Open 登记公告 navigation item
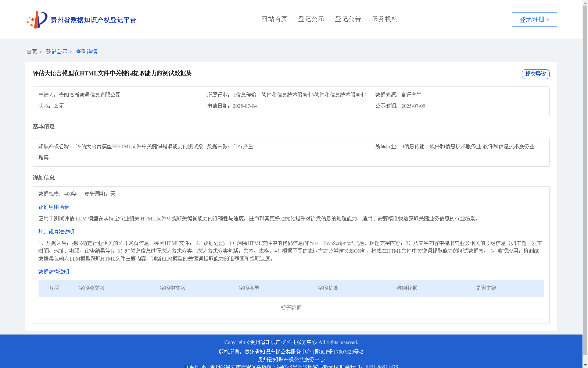The height and width of the screenshot is (368, 588). point(348,19)
